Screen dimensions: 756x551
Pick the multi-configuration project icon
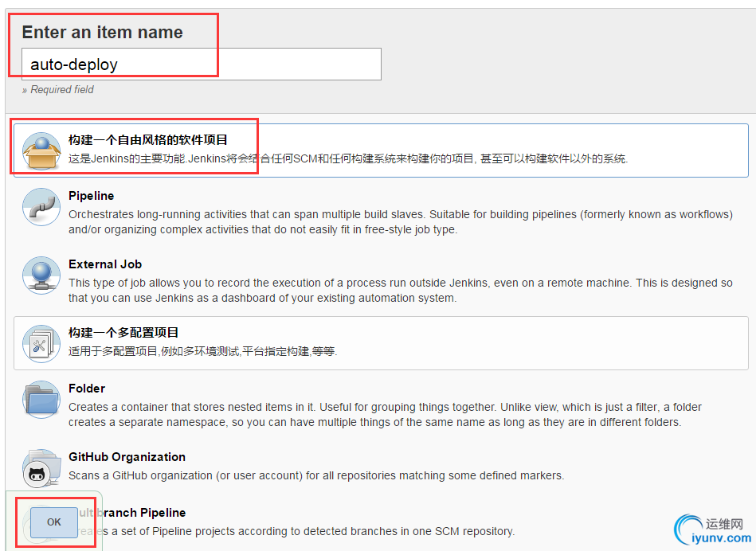point(41,344)
